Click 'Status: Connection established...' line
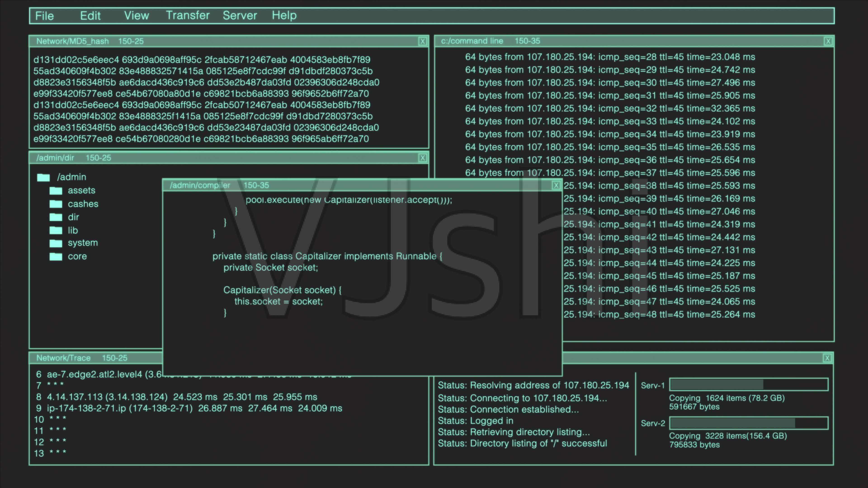Image resolution: width=868 pixels, height=488 pixels. (508, 410)
